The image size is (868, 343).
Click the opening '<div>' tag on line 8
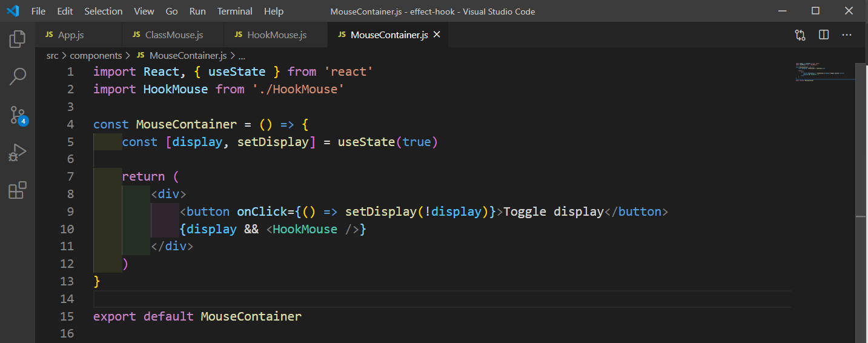coord(168,194)
